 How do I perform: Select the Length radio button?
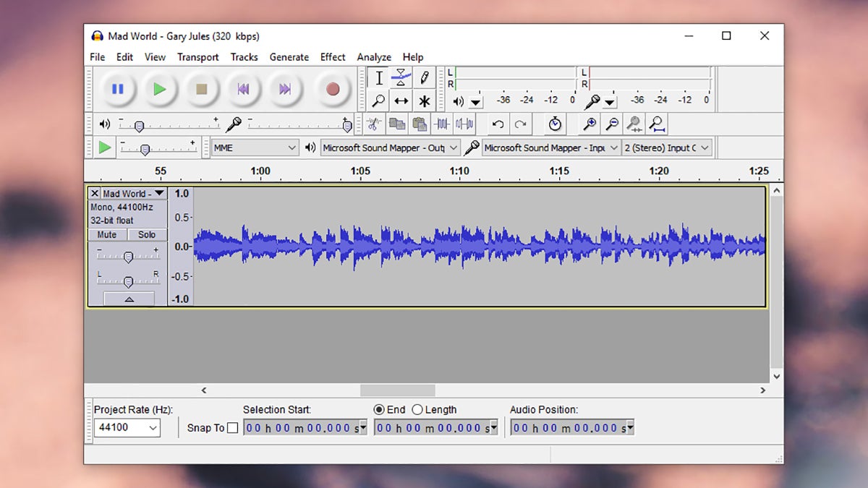(417, 410)
